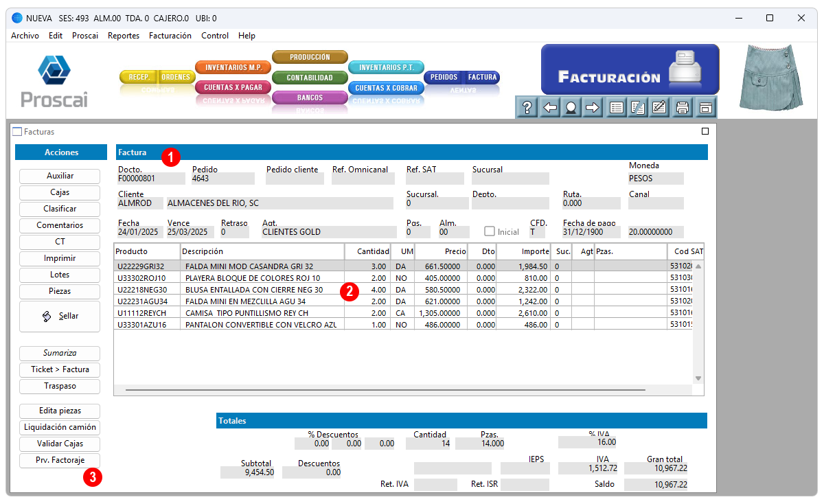Click the Imprimir button
This screenshot has height=504, width=824.
[x=60, y=258]
